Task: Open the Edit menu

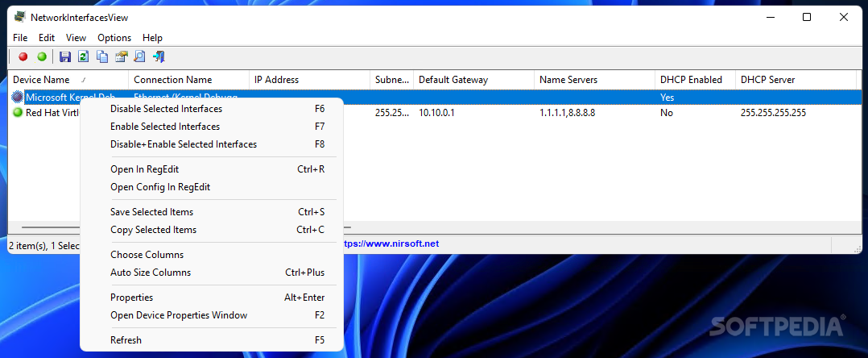Action: coord(47,38)
